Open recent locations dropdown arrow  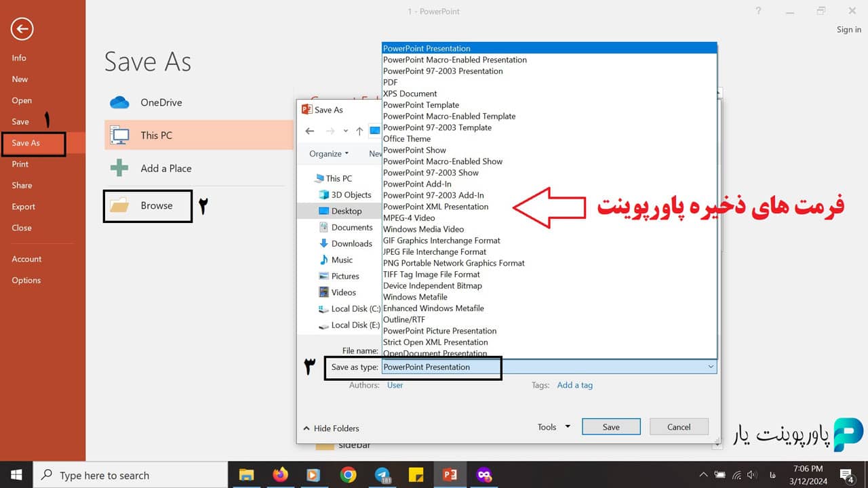point(346,131)
